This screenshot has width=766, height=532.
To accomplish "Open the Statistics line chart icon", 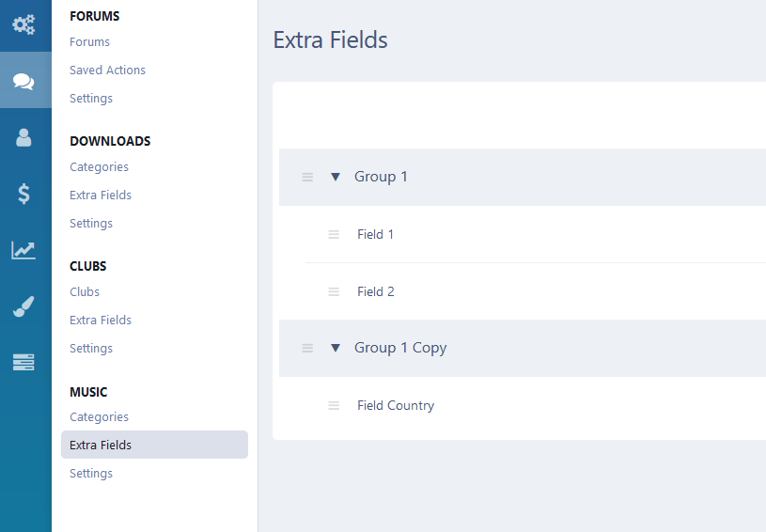I will point(23,250).
